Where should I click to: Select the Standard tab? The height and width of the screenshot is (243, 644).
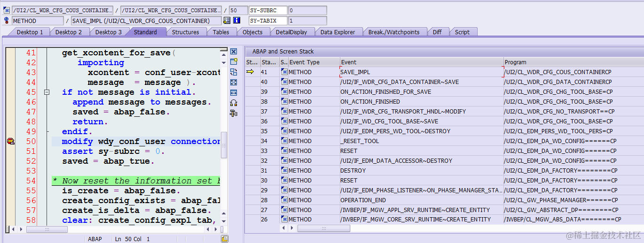coord(145,32)
